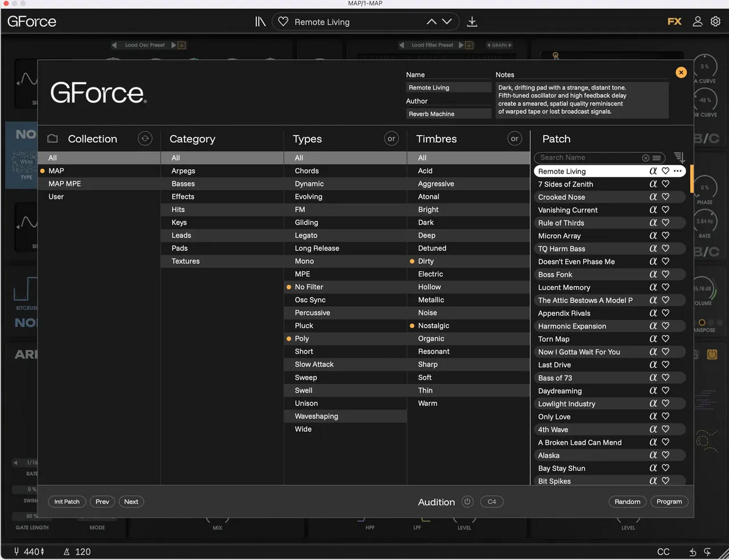Open the settings gear
The height and width of the screenshot is (560, 729).
(716, 21)
